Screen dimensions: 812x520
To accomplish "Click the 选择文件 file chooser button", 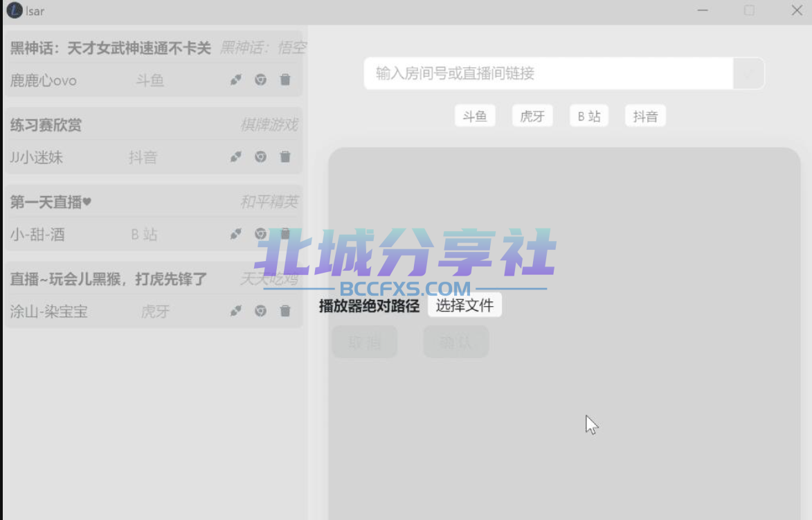I will tap(464, 305).
